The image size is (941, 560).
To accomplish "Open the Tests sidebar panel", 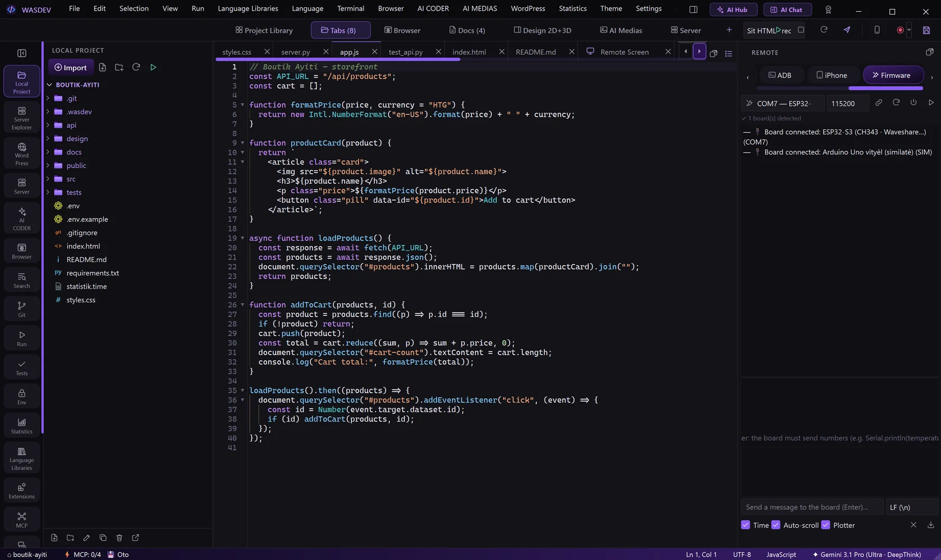I will pyautogui.click(x=22, y=367).
